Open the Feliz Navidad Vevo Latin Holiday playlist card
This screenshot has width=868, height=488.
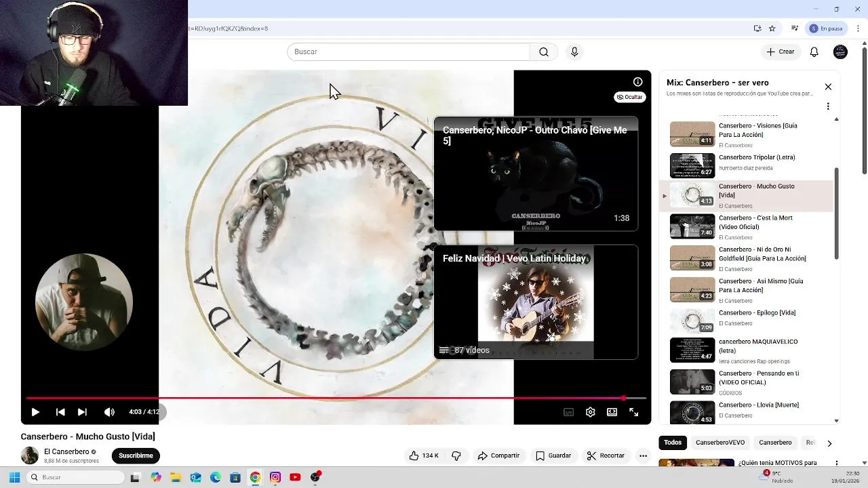[536, 302]
